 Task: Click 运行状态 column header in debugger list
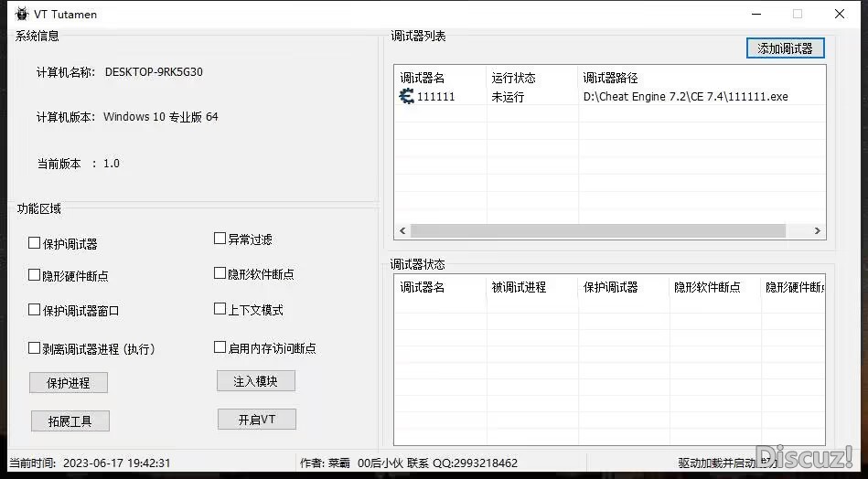(513, 78)
